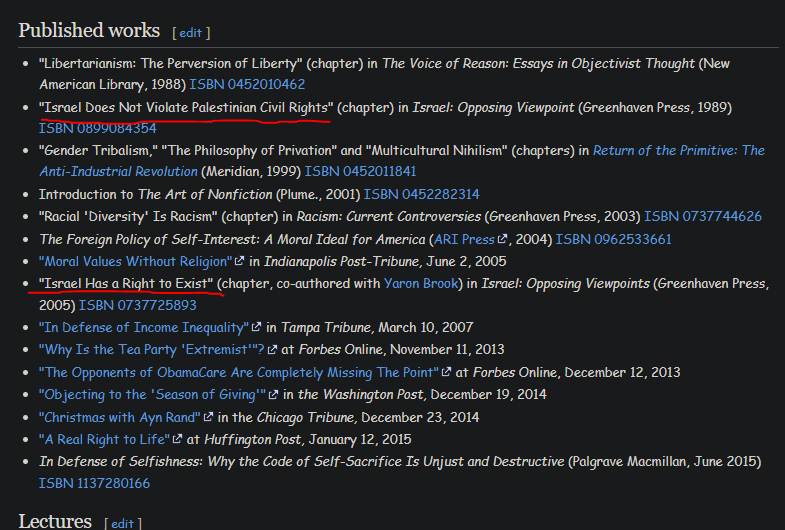Open the ARI Press external link
Screen dimensions: 785x530
464,239
